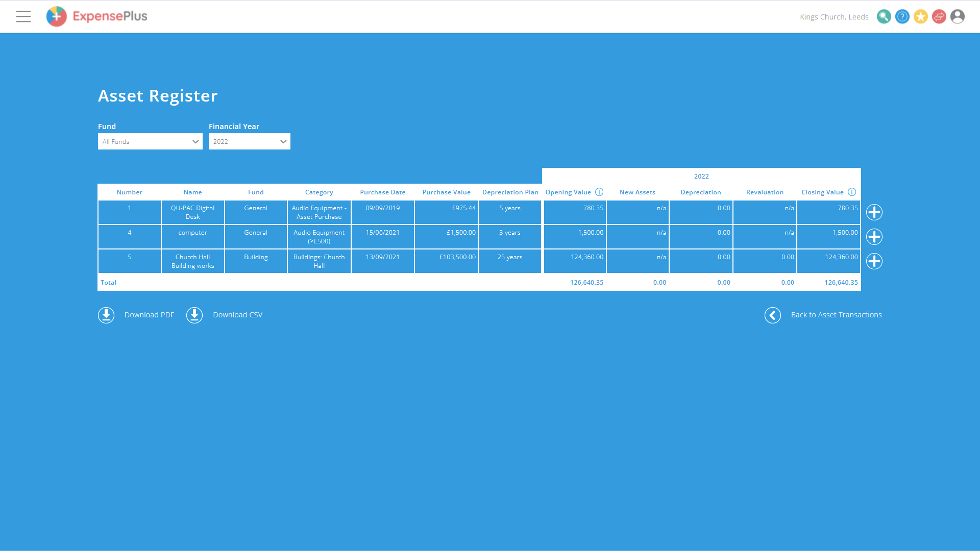Click the Kings Church, Leeds label
Screen dimensions: 980x551
pyautogui.click(x=834, y=16)
